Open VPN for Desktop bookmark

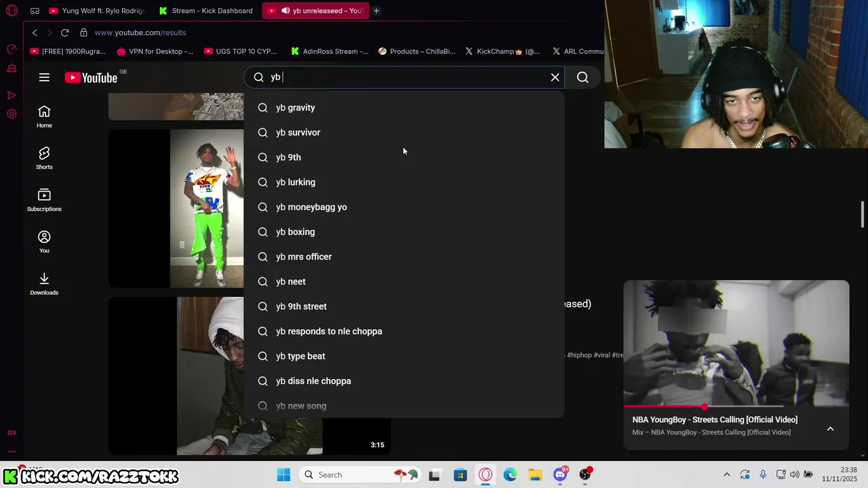pyautogui.click(x=155, y=51)
